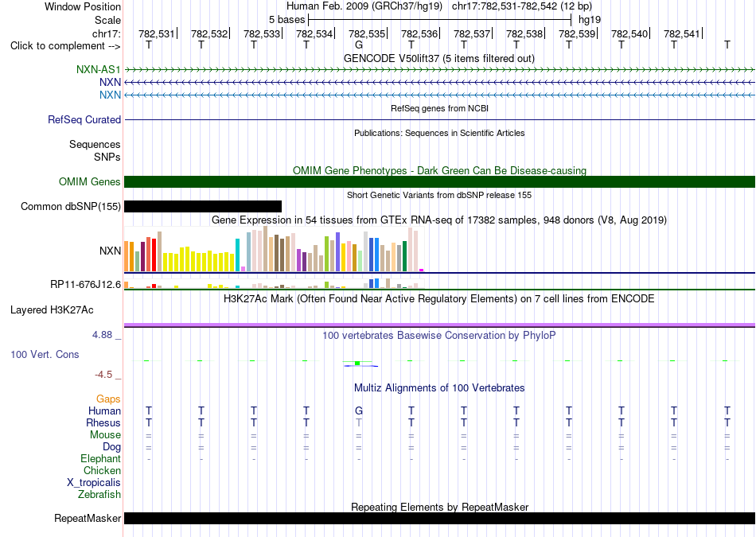Screen dimensions: 756x537
Task: Select the Zebrafish species label
Action: 99,494
